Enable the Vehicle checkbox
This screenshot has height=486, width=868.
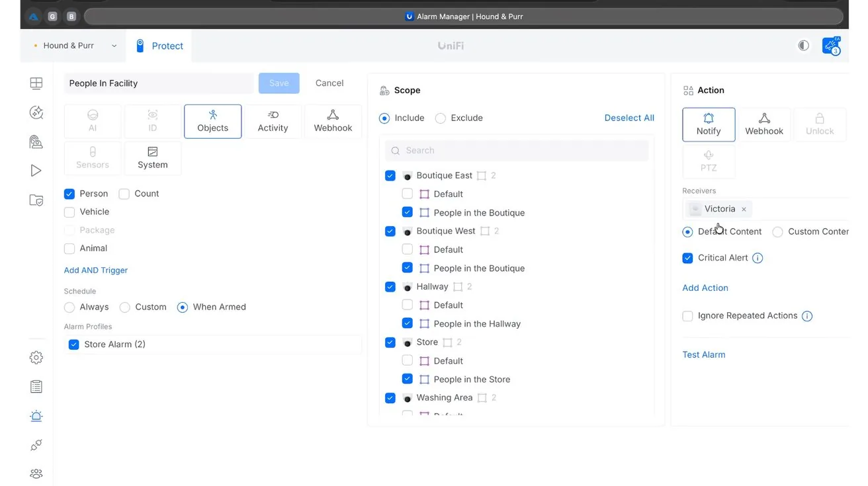tap(69, 212)
